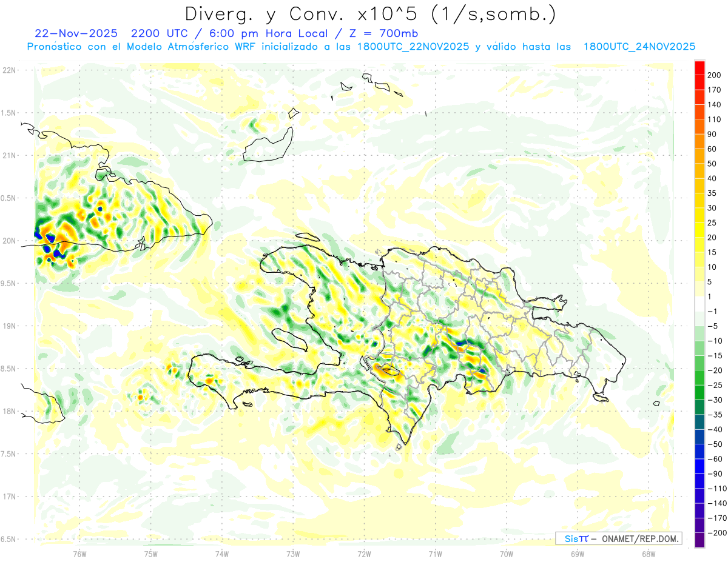The image size is (728, 562).
Task: Click the "-20" colorbar label
Action: coord(715,370)
